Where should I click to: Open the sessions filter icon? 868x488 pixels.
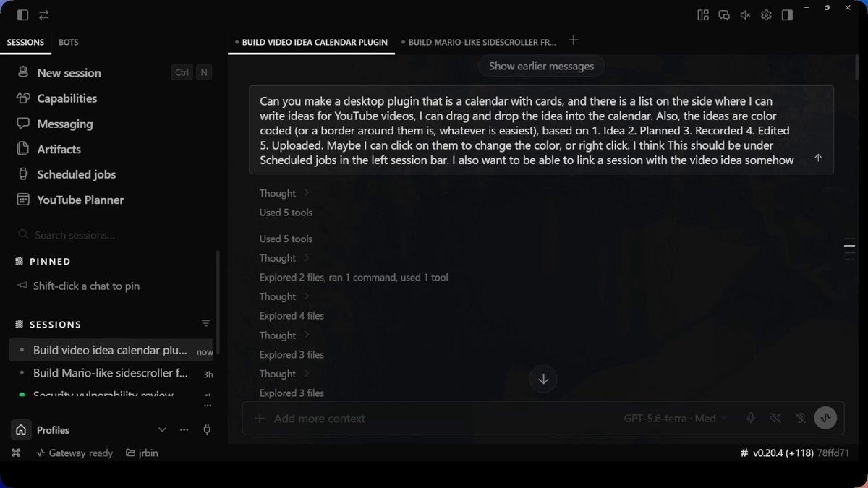tap(206, 324)
